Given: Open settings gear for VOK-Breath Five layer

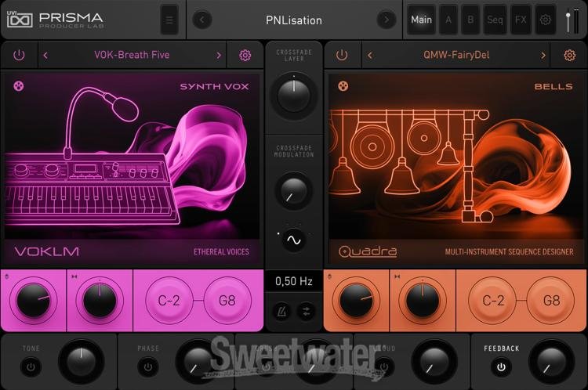Looking at the screenshot, I should pyautogui.click(x=245, y=56).
